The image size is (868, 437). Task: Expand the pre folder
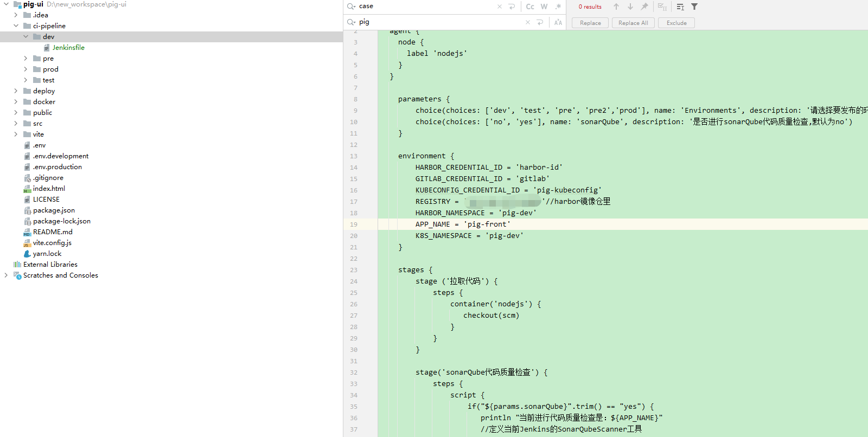click(x=25, y=59)
